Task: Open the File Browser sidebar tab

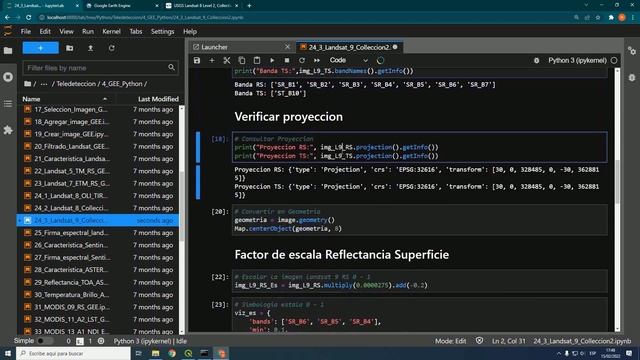Action: 8,51
